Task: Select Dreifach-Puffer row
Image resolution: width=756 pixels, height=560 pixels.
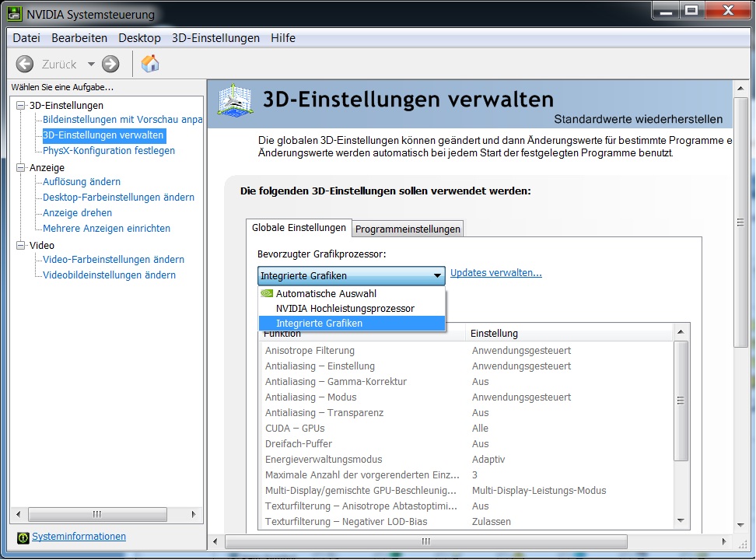Action: (x=466, y=444)
